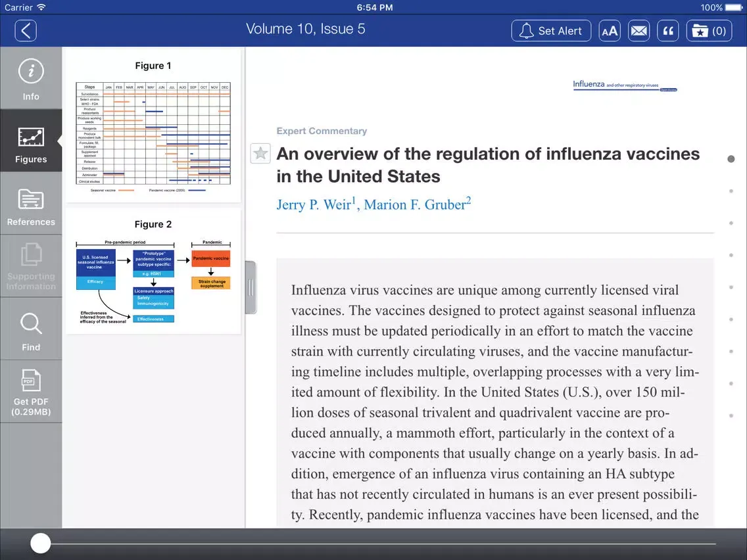This screenshot has width=747, height=560.
Task: Click the page progress slider knob
Action: (x=41, y=544)
